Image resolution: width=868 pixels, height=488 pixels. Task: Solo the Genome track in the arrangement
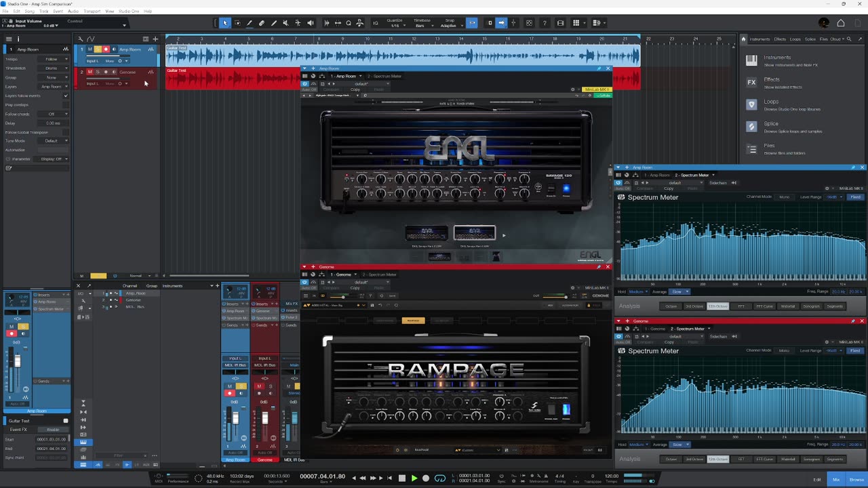tap(98, 72)
